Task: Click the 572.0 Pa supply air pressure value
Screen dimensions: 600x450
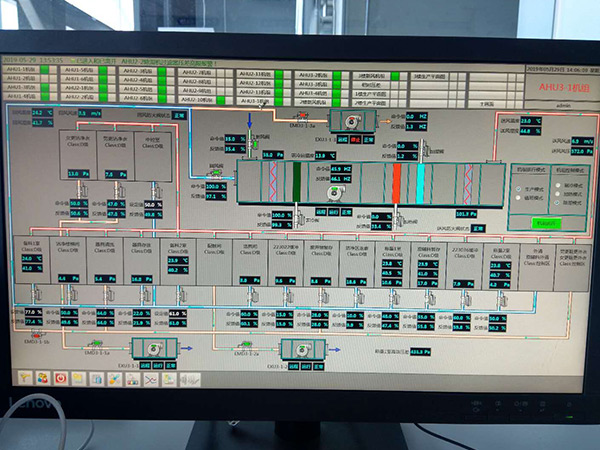Action: (582, 152)
